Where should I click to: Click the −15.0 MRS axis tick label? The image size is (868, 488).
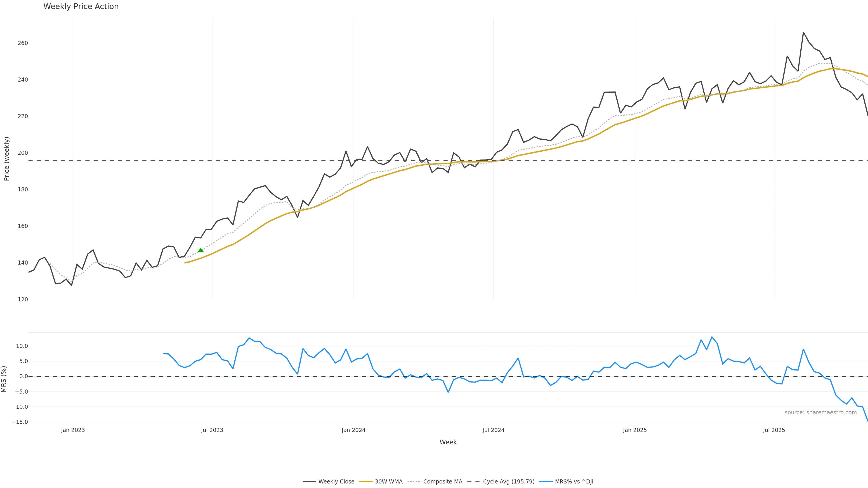pos(20,422)
